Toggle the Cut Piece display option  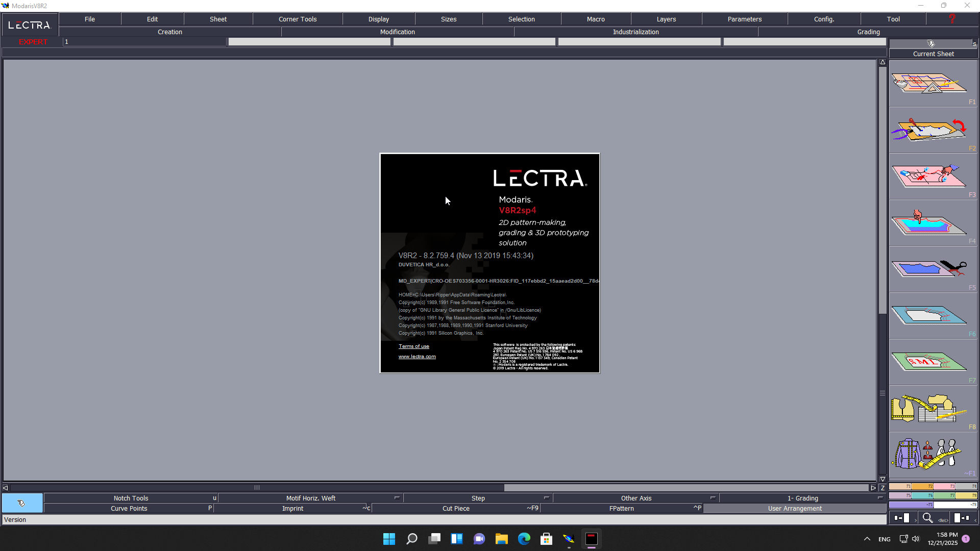(x=456, y=509)
